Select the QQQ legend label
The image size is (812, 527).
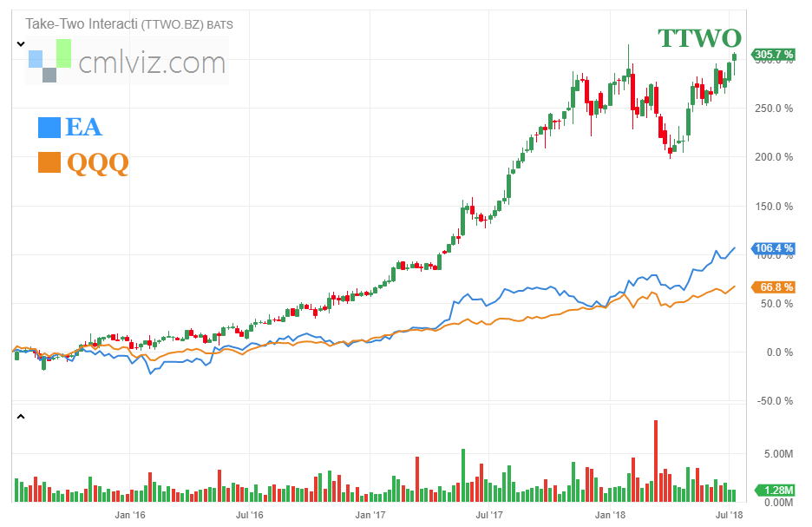(98, 164)
